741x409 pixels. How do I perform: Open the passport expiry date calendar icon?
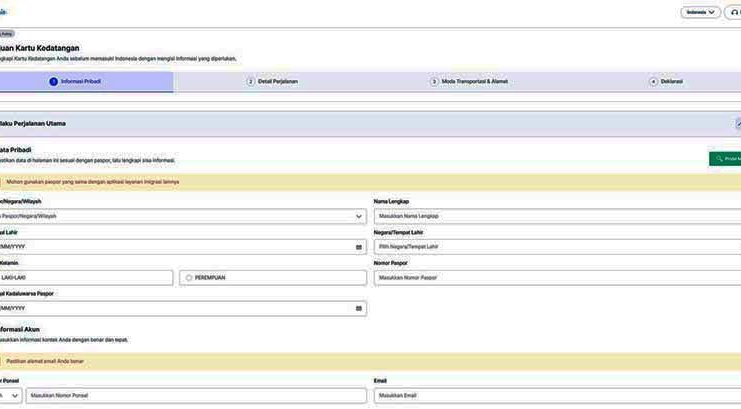[x=359, y=308]
